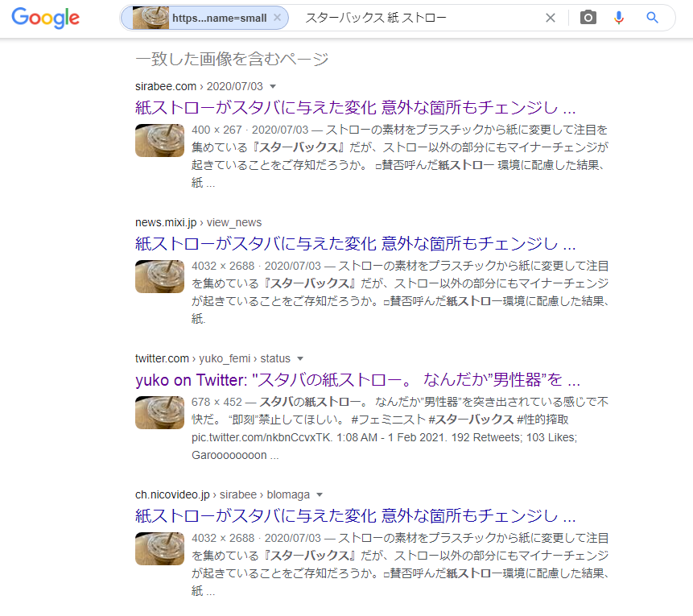Expand options arrow beside ch.nicovideo.jp result
The height and width of the screenshot is (616, 693).
[320, 495]
